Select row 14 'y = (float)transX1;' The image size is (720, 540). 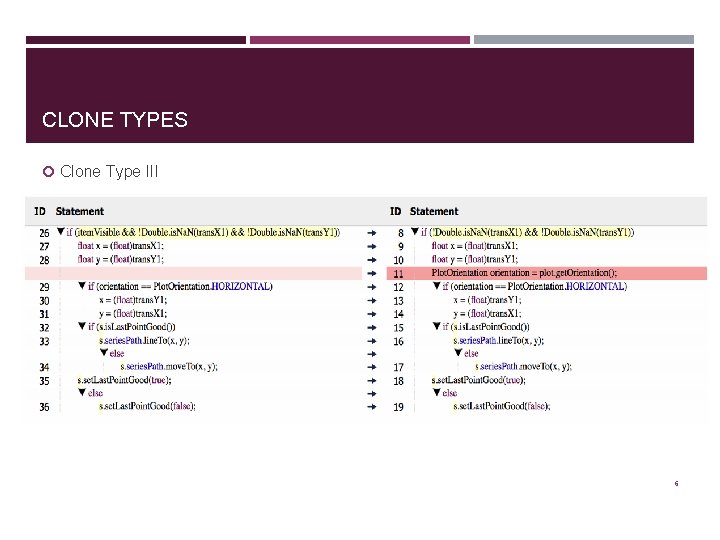pos(487,314)
